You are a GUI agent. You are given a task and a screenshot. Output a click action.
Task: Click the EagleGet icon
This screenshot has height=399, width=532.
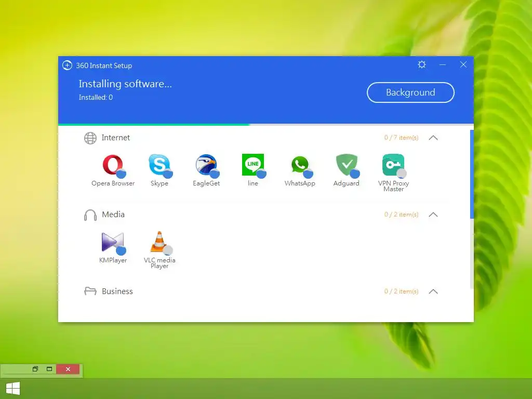[x=207, y=165]
